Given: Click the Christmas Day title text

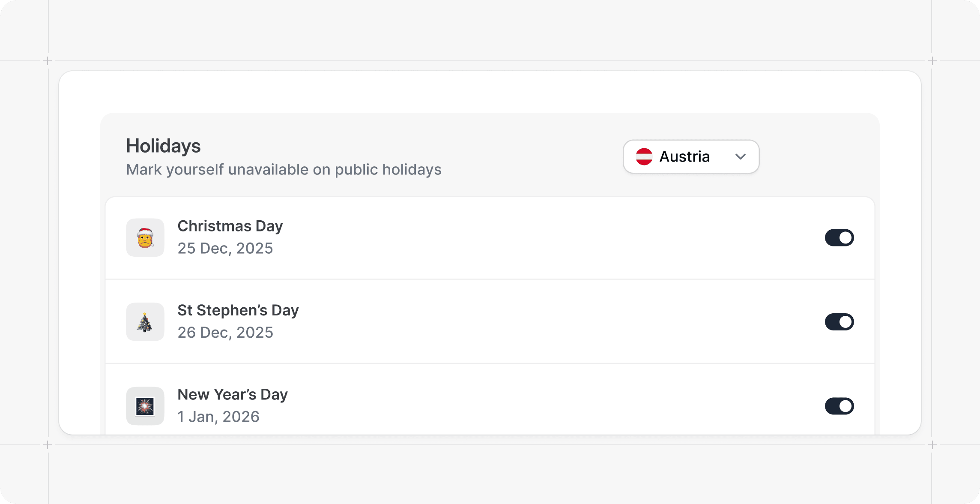Looking at the screenshot, I should [x=230, y=226].
